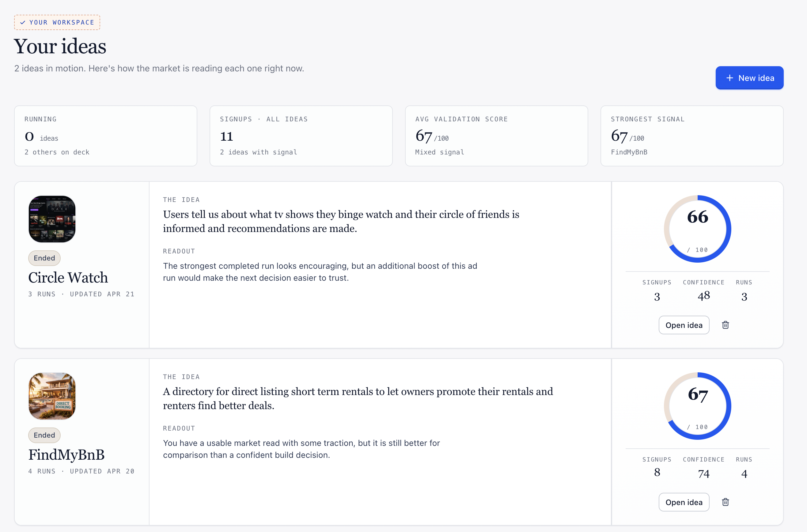The image size is (807, 532).
Task: Click the Your Workspace badge
Action: (57, 22)
